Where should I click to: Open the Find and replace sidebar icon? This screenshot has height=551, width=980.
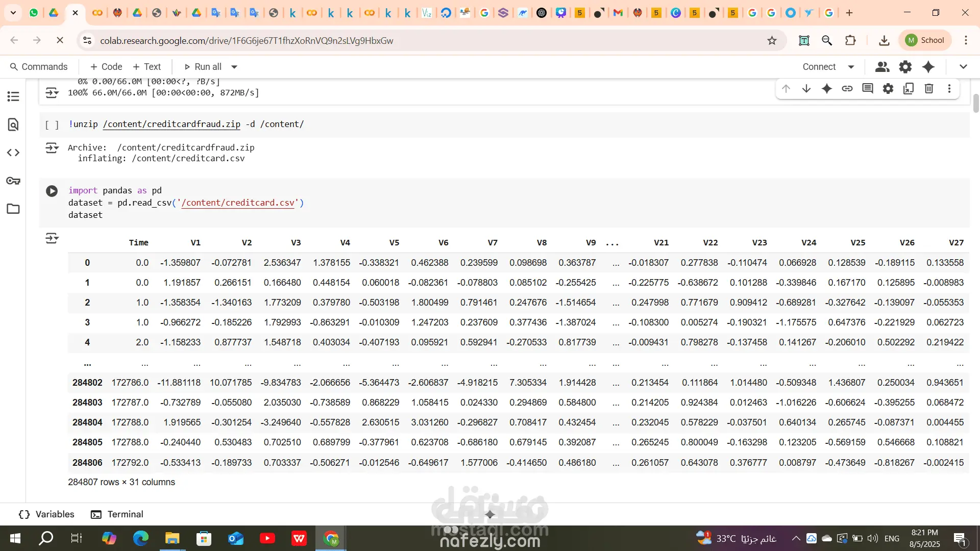tap(13, 124)
